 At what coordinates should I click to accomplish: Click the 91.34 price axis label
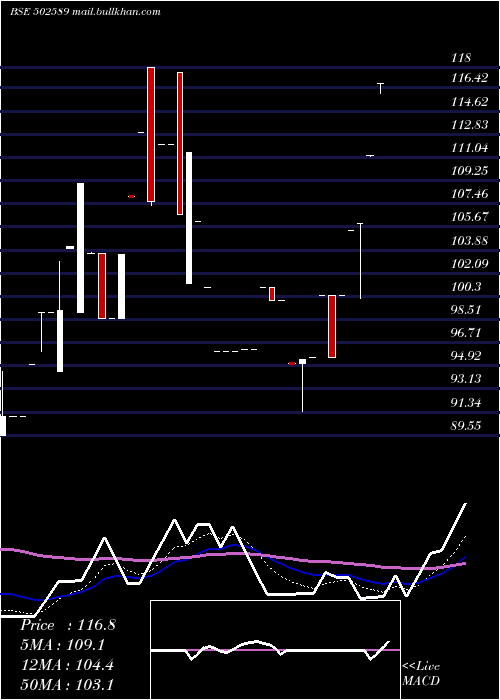pos(466,403)
